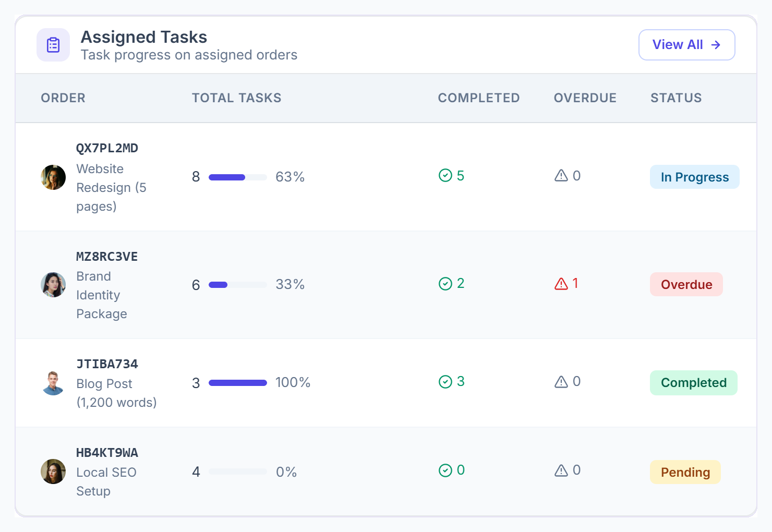Open order code QX7PL2MD
The image size is (772, 532).
tap(107, 148)
